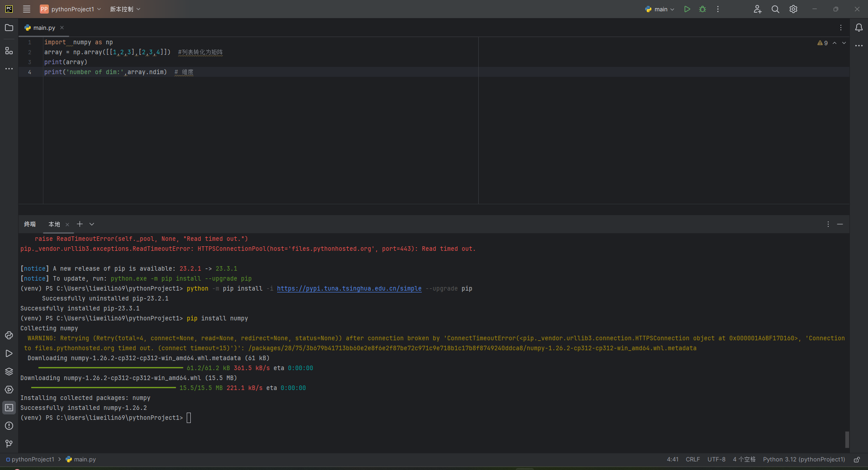Open the Python Packages tool window
The width and height of the screenshot is (868, 470).
coord(9,371)
